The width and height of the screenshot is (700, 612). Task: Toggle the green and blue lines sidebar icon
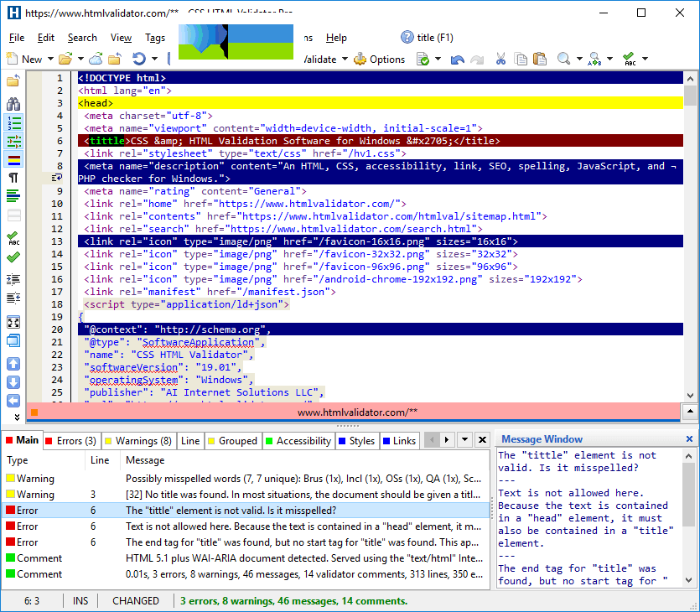[13, 195]
